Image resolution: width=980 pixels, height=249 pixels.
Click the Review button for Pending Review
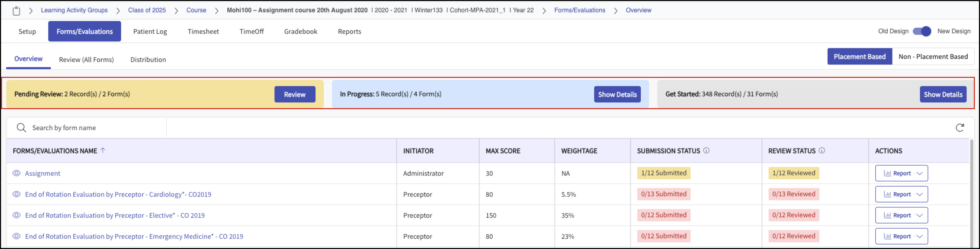tap(295, 94)
